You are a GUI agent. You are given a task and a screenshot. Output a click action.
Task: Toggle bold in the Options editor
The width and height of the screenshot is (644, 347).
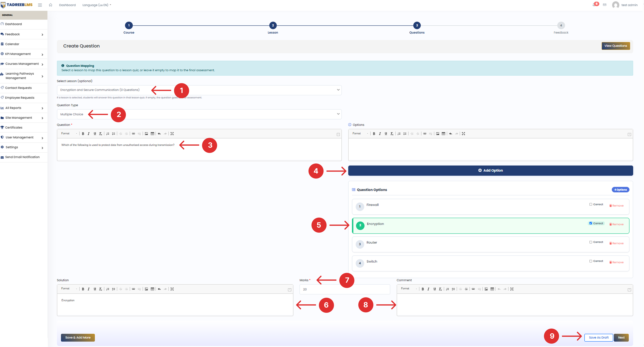[374, 134]
